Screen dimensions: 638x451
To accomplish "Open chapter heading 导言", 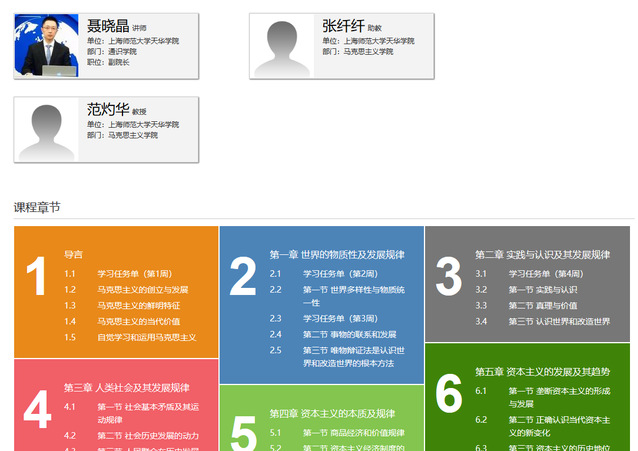I will 73,255.
